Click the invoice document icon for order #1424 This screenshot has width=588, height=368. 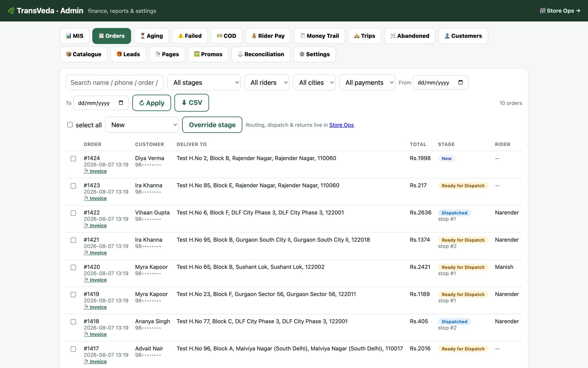(x=86, y=171)
